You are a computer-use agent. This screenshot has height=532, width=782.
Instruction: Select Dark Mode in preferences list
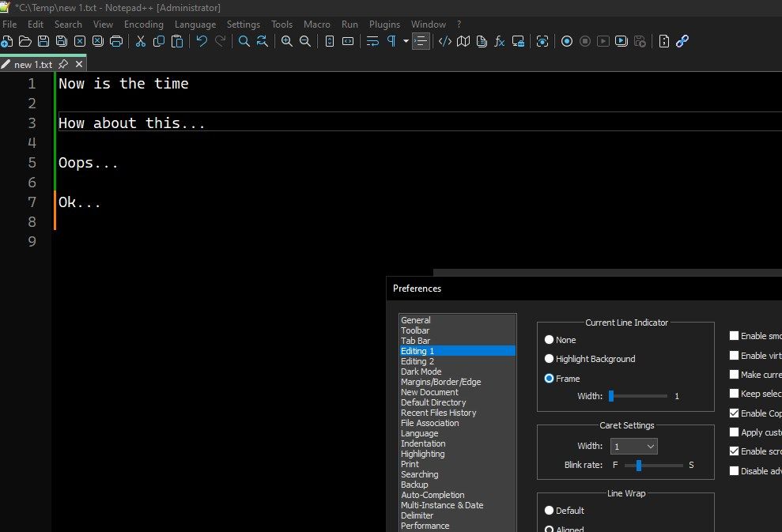421,372
